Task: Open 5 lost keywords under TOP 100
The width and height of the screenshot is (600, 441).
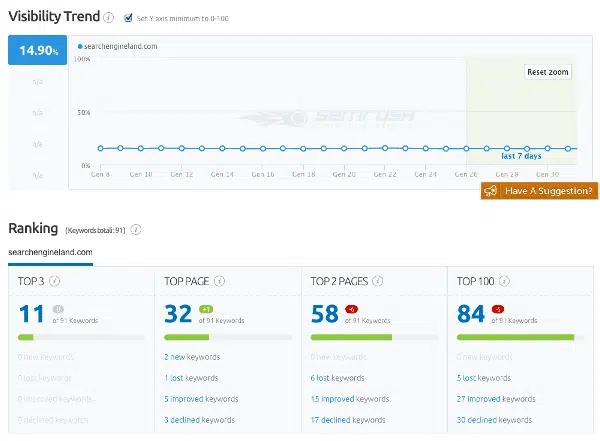Action: pos(484,378)
